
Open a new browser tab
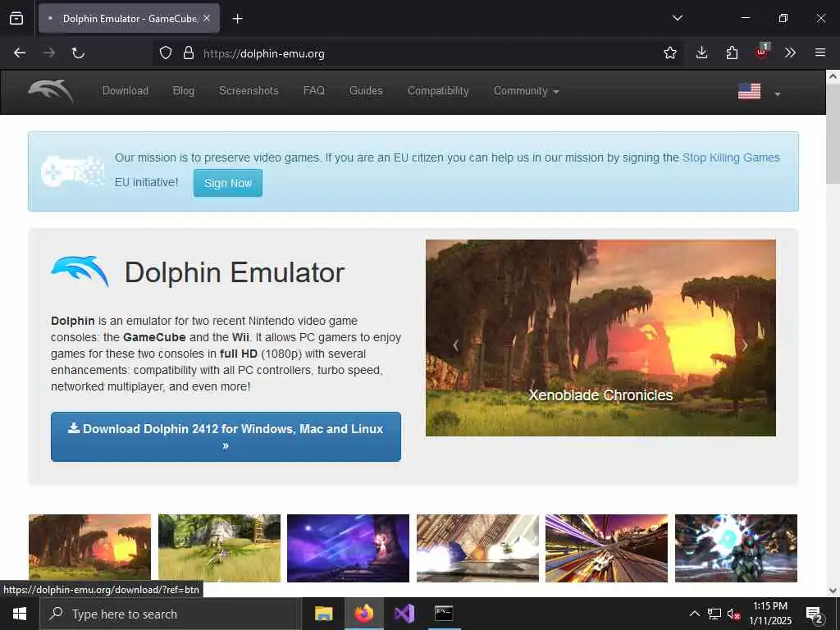click(237, 19)
